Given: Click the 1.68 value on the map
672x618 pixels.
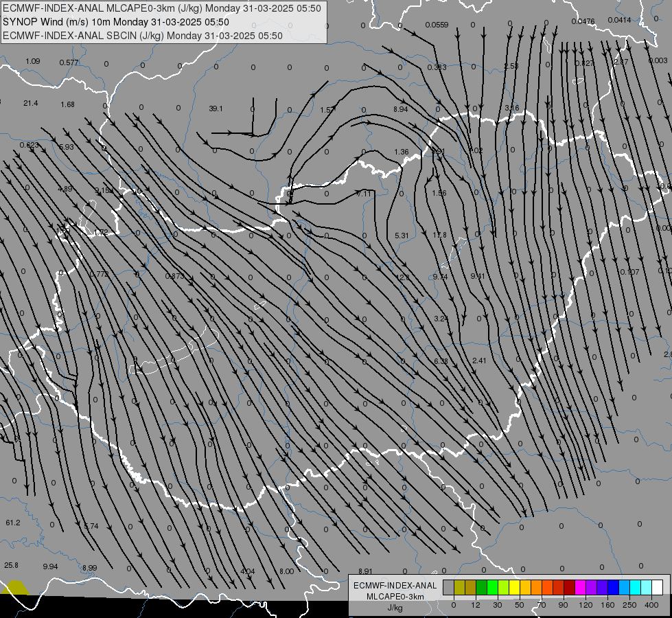Looking at the screenshot, I should point(67,104).
